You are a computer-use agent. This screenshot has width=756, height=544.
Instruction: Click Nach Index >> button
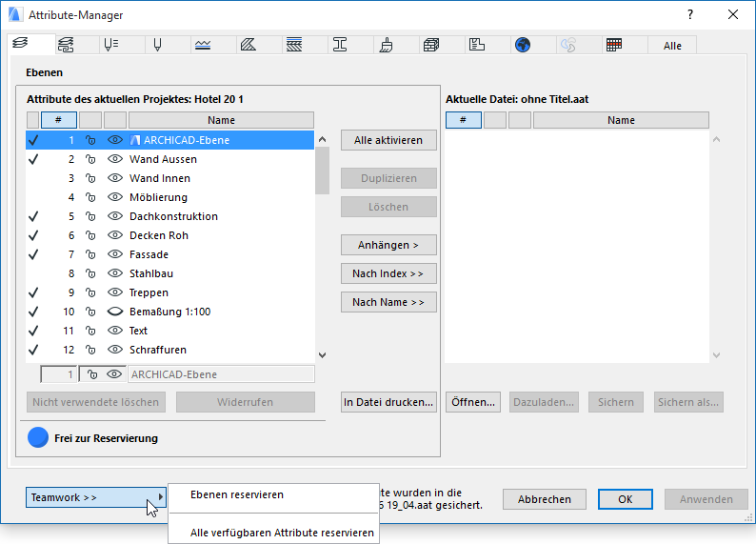tap(388, 273)
